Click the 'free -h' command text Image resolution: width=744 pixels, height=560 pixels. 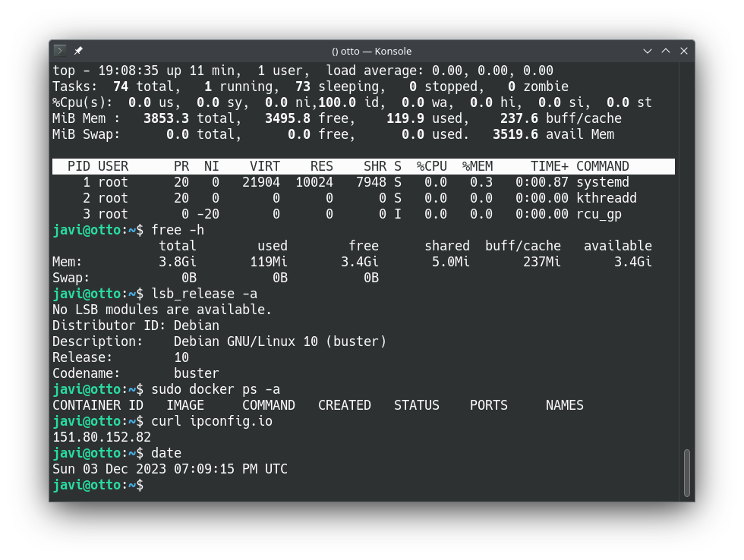click(177, 230)
